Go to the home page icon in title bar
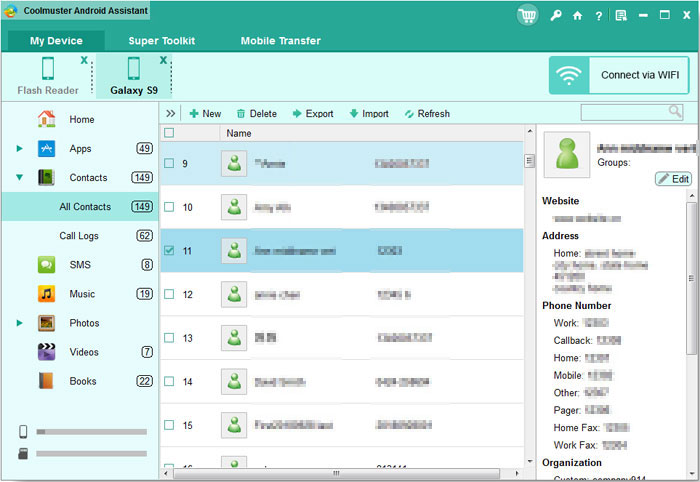 (x=578, y=16)
